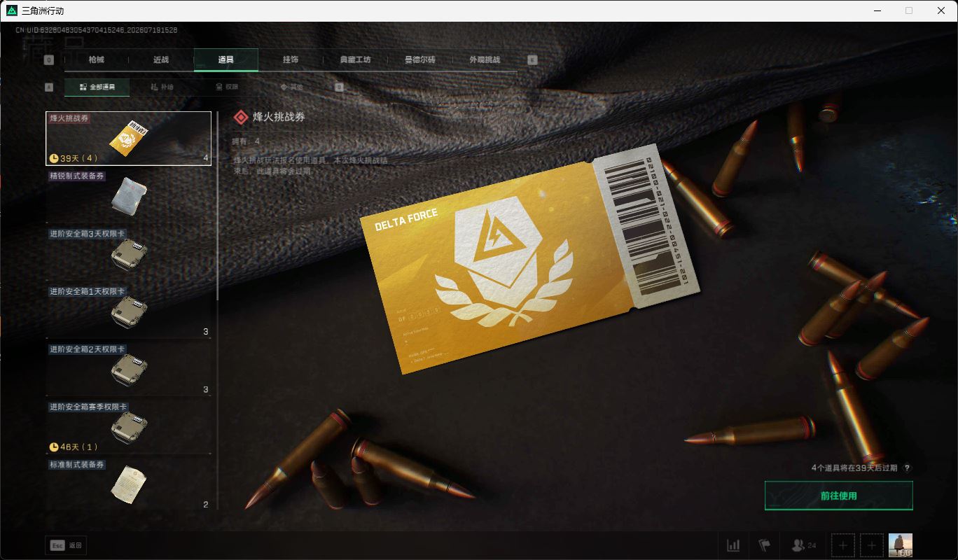Click the 三角洲行动 app icon in title bar
Viewport: 958px width, 560px height.
pyautogui.click(x=12, y=10)
